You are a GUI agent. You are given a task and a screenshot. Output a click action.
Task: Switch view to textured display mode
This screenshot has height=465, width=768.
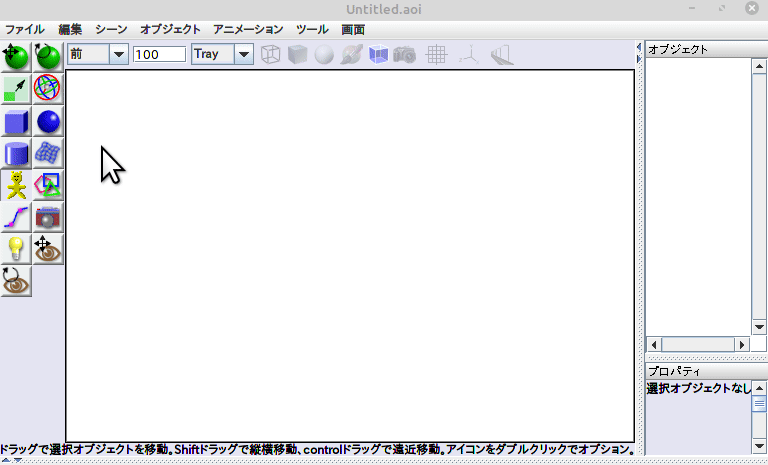point(352,54)
